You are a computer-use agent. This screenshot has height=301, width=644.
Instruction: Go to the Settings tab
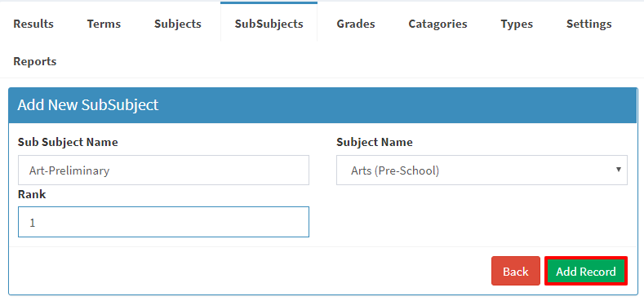(x=589, y=24)
